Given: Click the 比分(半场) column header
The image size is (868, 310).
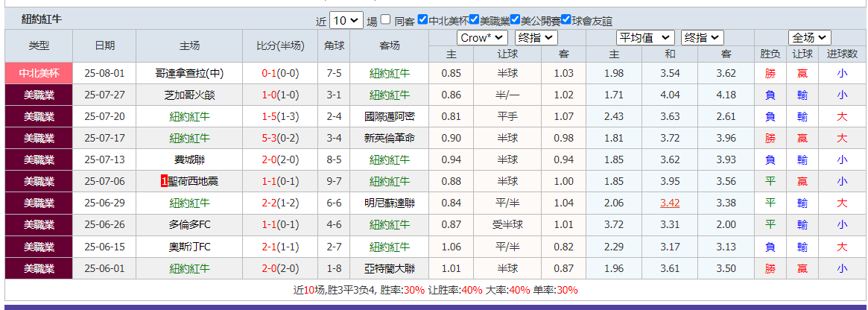Looking at the screenshot, I should pyautogui.click(x=280, y=46).
